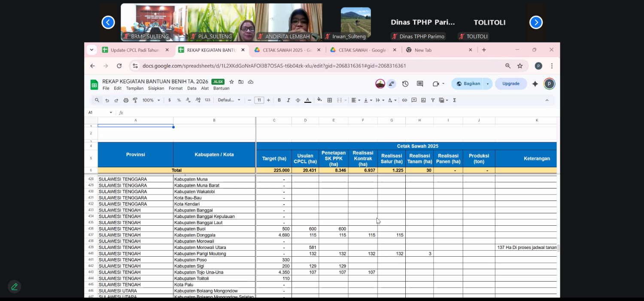
Task: Open the fill color picker
Action: (319, 100)
